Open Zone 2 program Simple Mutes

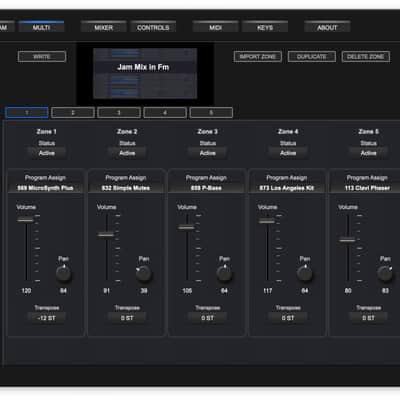click(126, 188)
